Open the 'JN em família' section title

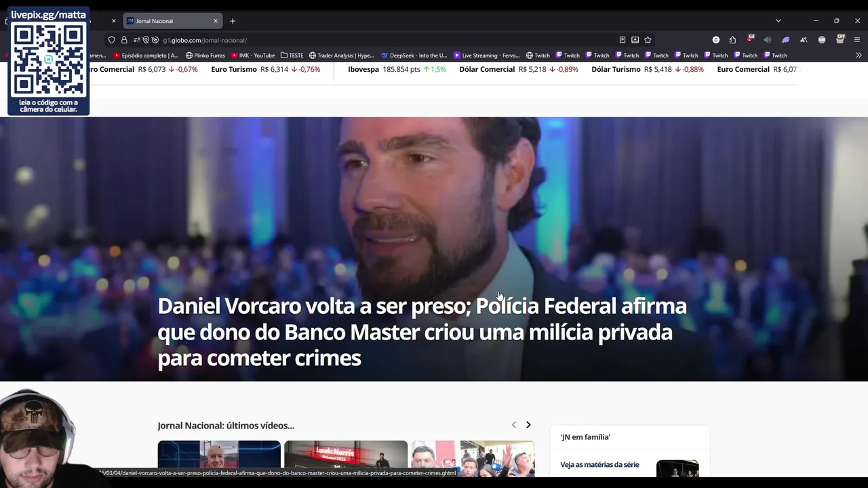click(x=585, y=437)
